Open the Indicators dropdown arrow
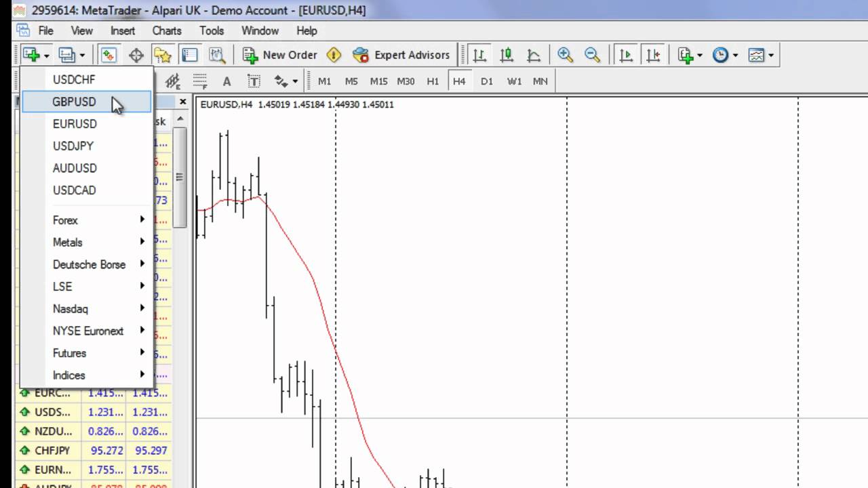Screen dimensions: 868x488 tap(700, 56)
